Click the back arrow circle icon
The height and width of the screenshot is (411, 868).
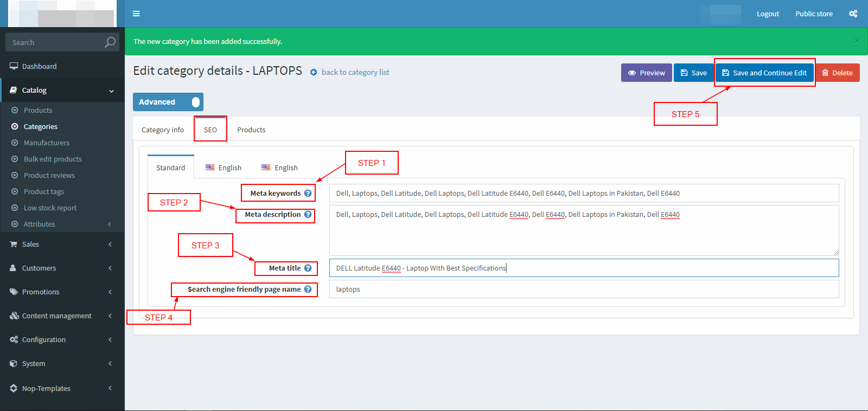pyautogui.click(x=314, y=72)
